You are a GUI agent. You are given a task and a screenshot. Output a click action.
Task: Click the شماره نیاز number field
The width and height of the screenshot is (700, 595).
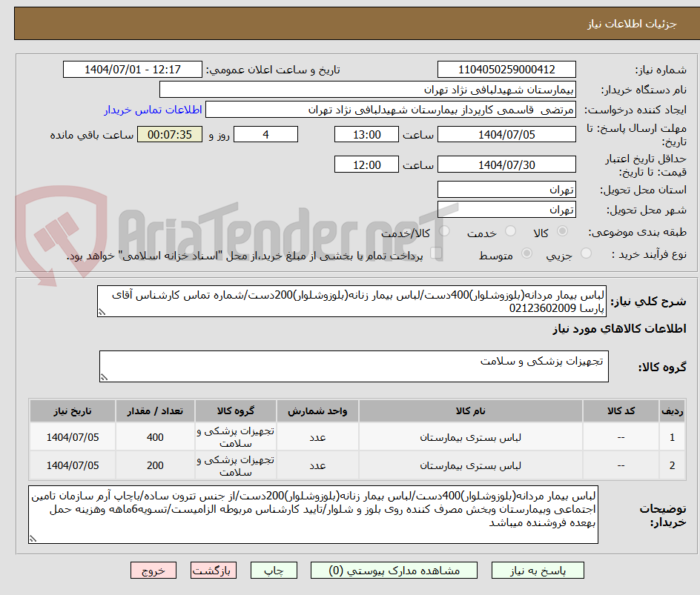(508, 69)
